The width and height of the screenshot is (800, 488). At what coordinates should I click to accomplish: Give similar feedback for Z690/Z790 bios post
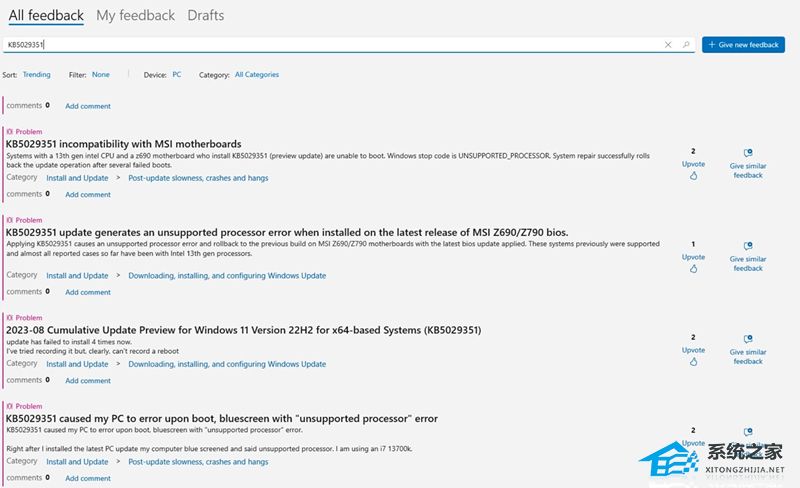748,257
